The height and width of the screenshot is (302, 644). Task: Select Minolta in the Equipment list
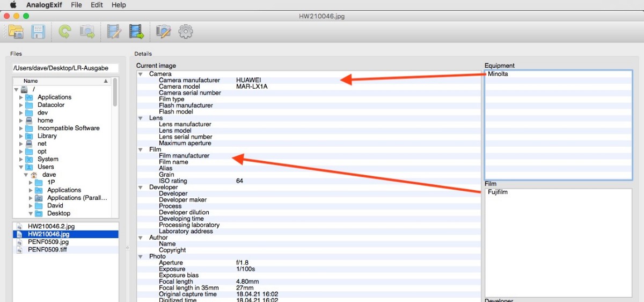click(498, 74)
